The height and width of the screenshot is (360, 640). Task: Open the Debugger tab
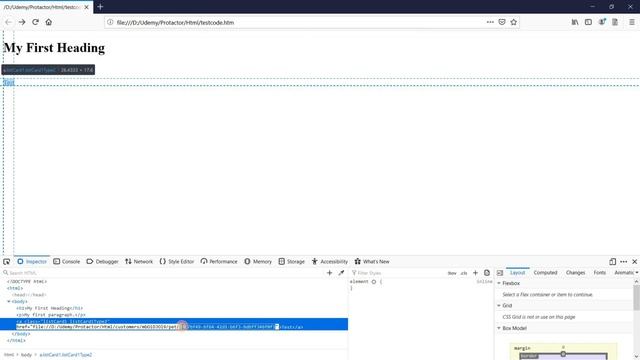coord(102,262)
